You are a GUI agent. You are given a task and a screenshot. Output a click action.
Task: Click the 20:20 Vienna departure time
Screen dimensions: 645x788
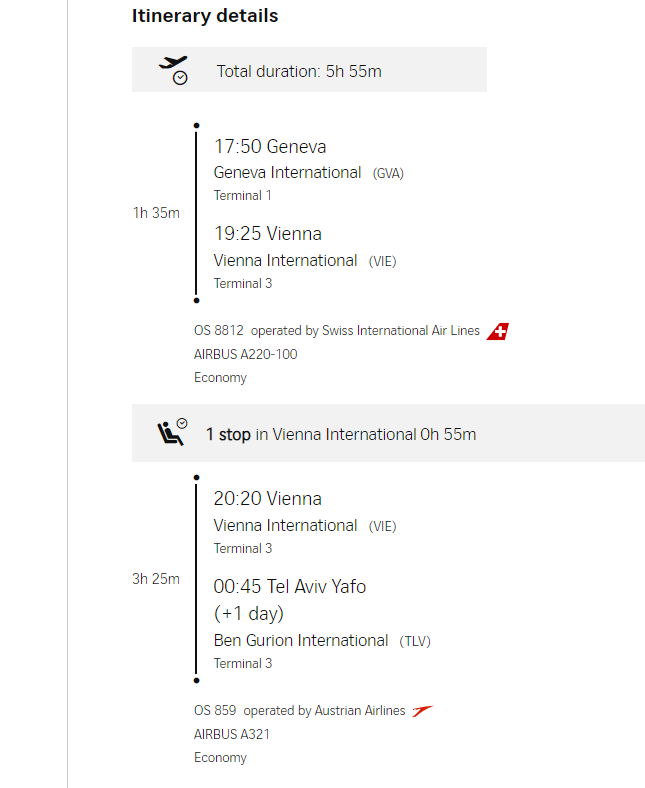coord(268,499)
